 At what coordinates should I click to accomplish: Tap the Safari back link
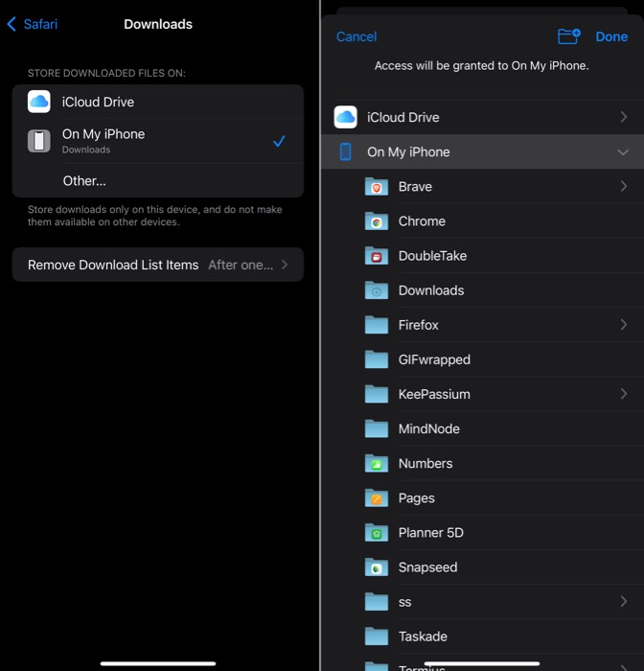[x=40, y=24]
